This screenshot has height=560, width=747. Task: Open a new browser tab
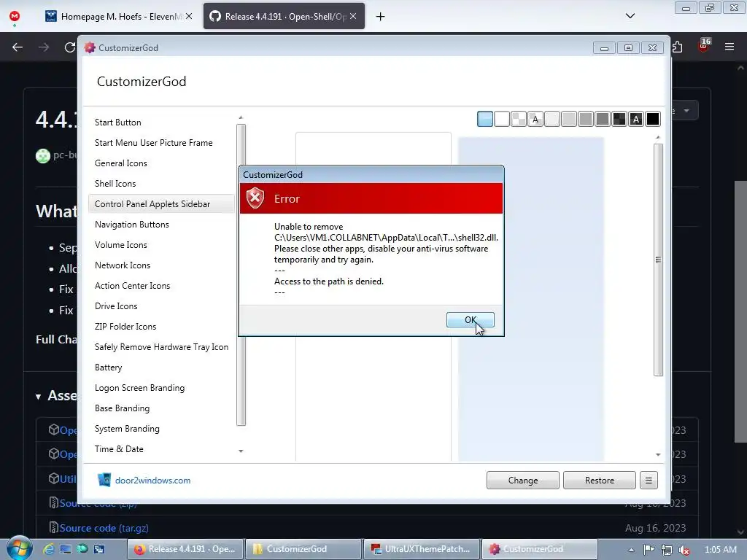pyautogui.click(x=380, y=17)
